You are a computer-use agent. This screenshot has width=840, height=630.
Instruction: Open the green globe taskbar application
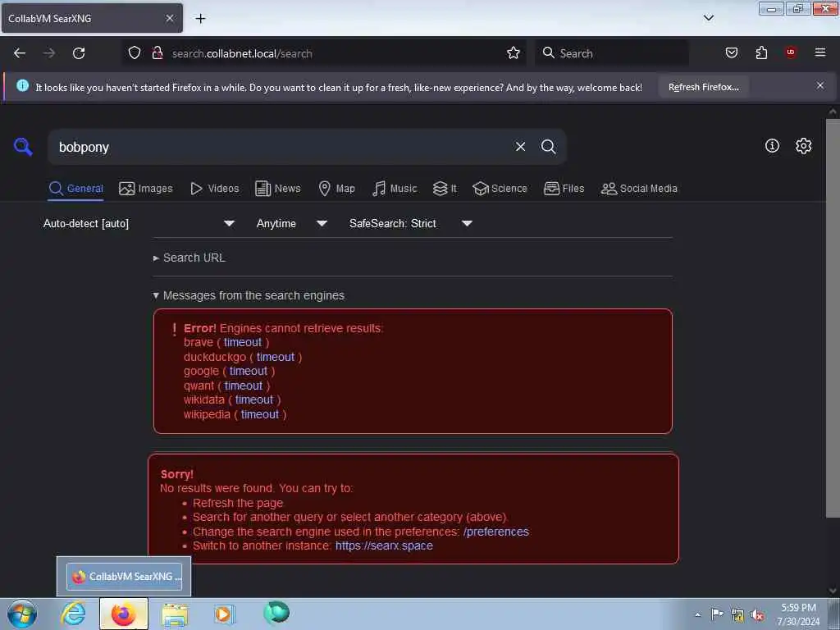(x=276, y=612)
